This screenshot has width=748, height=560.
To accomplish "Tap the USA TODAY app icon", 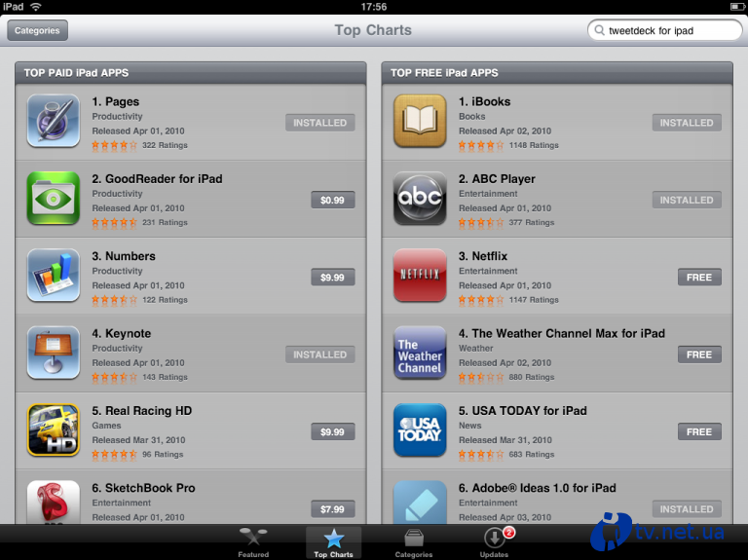I will (420, 429).
